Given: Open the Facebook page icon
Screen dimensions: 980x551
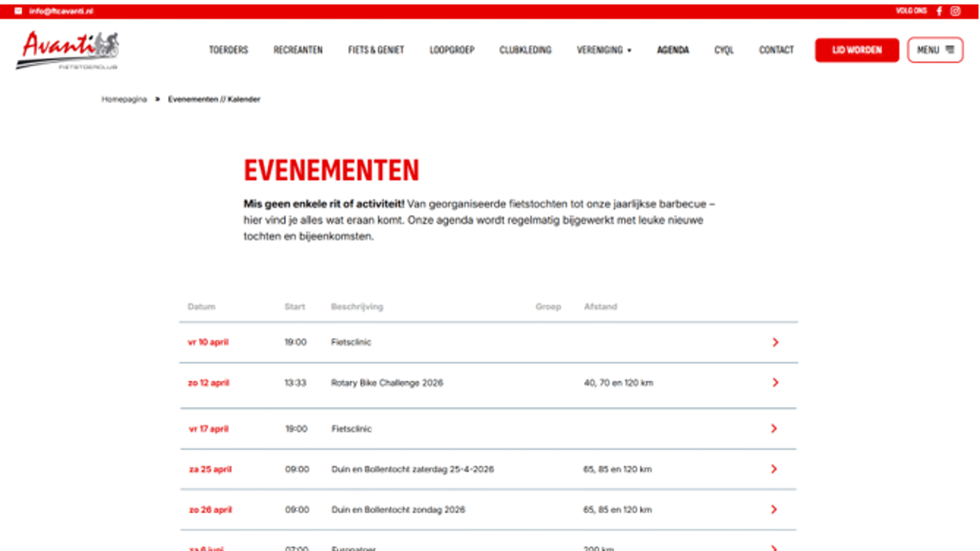Looking at the screenshot, I should 939,11.
